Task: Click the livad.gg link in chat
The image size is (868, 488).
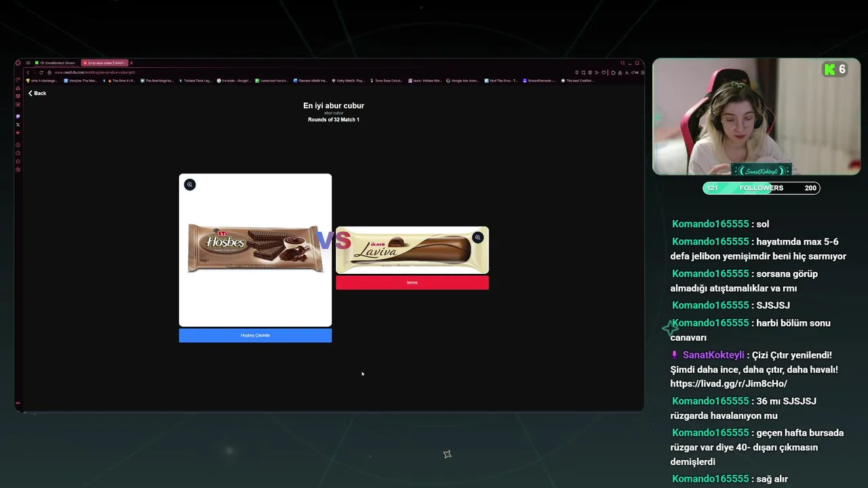Action: tap(729, 384)
